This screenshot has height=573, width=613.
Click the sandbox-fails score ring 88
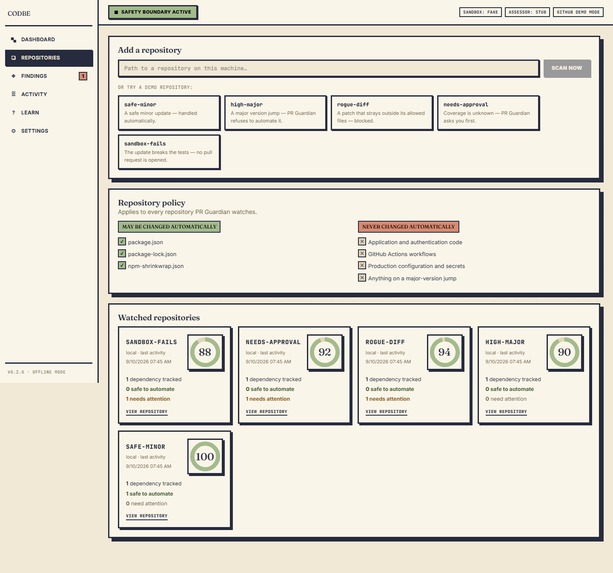(205, 352)
